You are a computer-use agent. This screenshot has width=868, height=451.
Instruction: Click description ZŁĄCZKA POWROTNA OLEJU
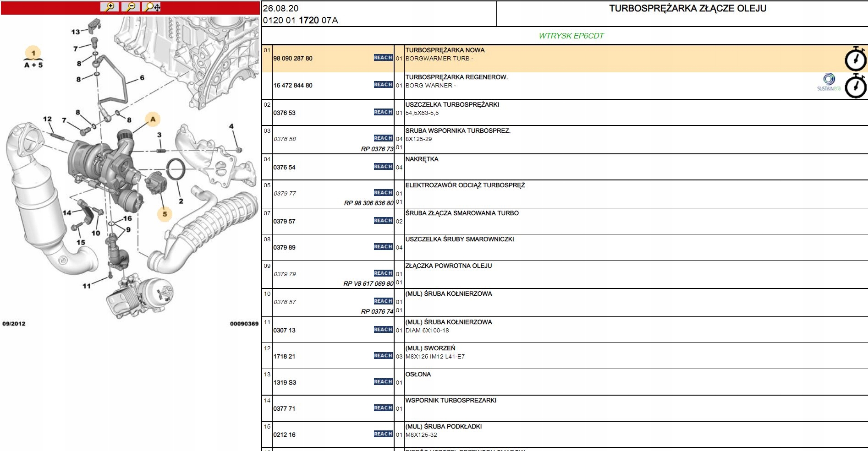coord(449,266)
